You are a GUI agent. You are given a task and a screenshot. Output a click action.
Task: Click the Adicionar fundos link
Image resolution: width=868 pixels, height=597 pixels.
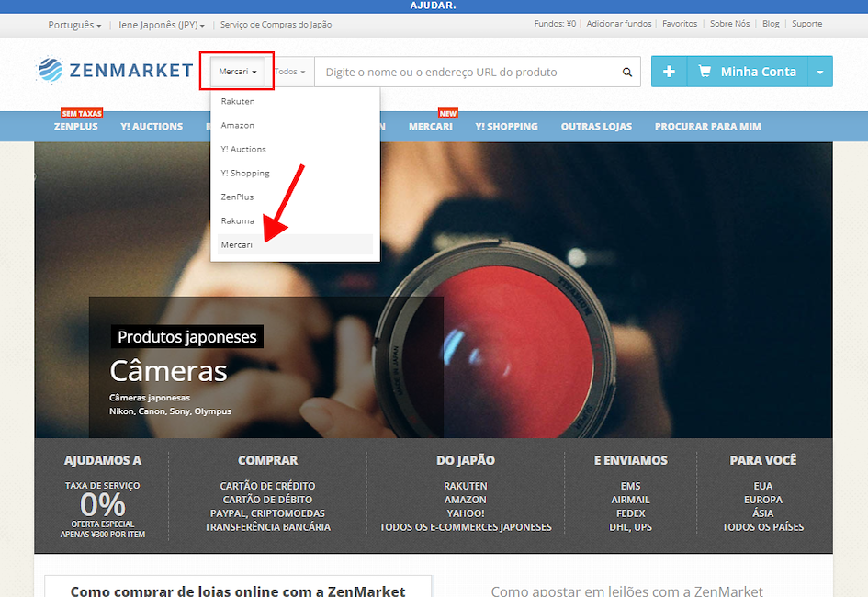[x=619, y=24]
